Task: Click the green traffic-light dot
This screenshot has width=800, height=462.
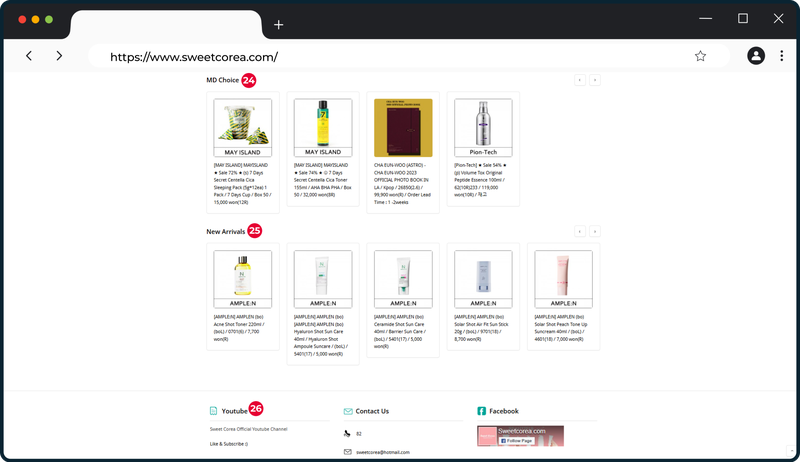Action: 49,19
